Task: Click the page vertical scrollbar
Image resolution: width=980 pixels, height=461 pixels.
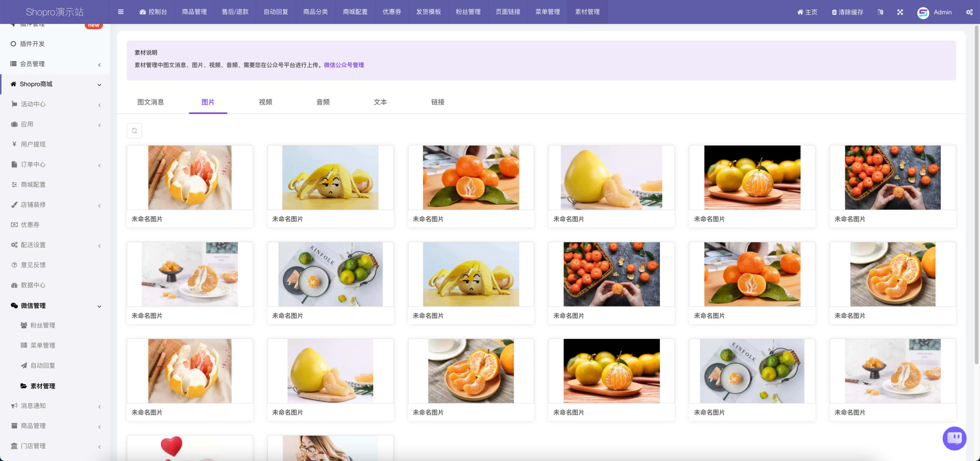Action: (976, 194)
